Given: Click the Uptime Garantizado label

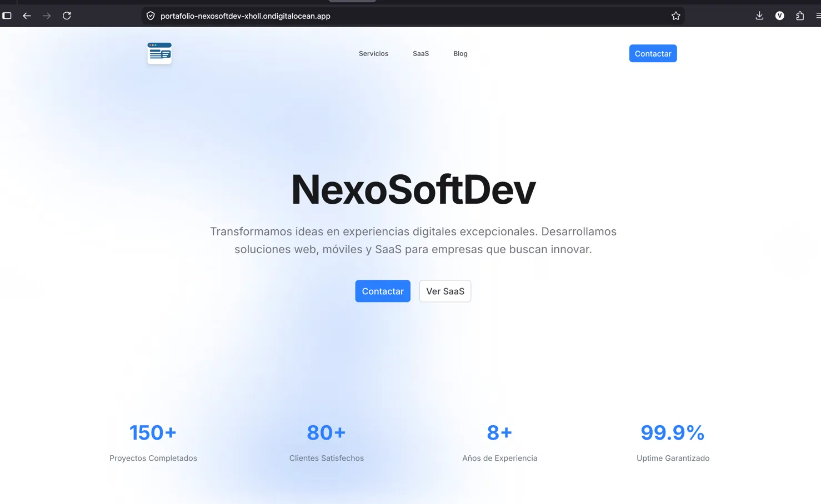Looking at the screenshot, I should click(x=673, y=458).
